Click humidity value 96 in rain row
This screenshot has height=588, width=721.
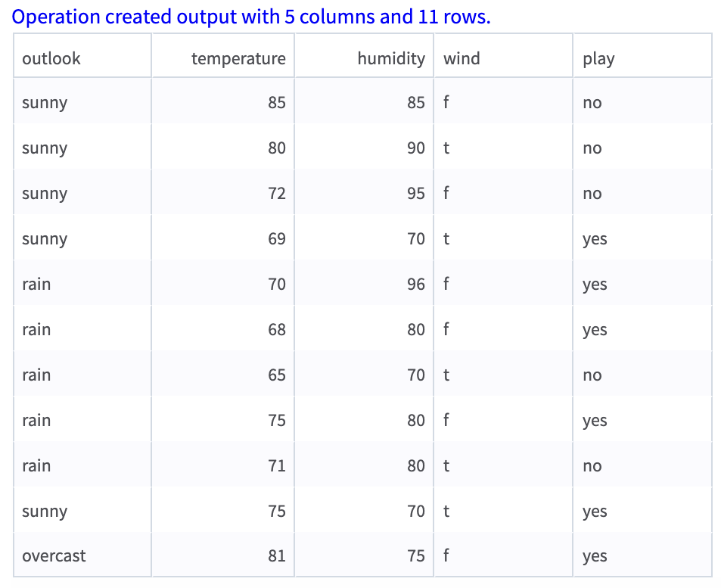[418, 284]
